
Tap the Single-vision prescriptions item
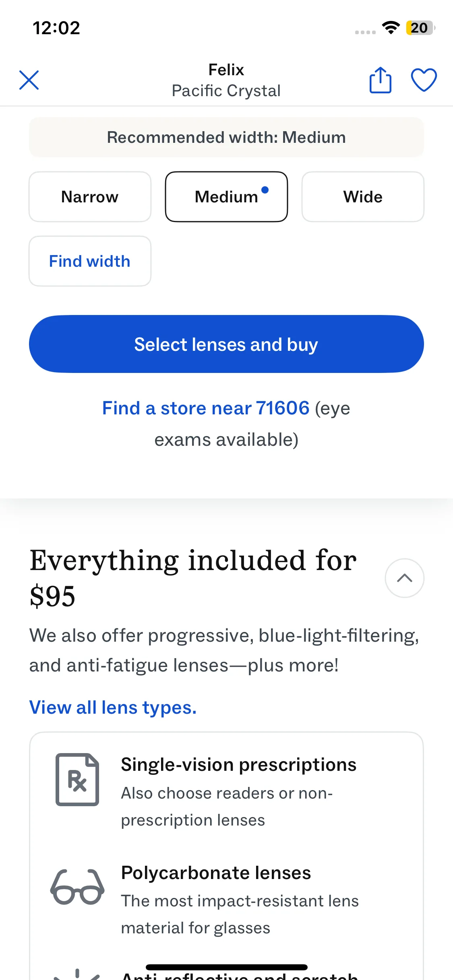tap(238, 765)
